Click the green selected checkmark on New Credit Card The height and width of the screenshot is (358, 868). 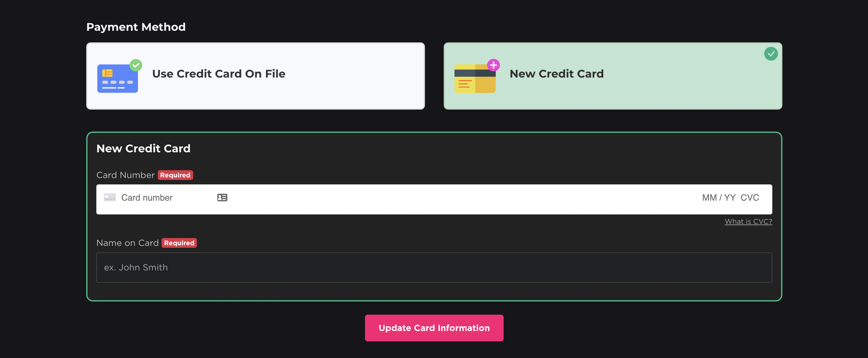(x=770, y=54)
